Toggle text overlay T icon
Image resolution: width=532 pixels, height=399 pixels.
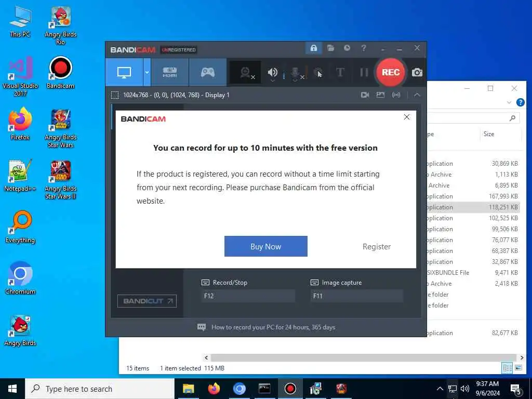click(x=340, y=72)
